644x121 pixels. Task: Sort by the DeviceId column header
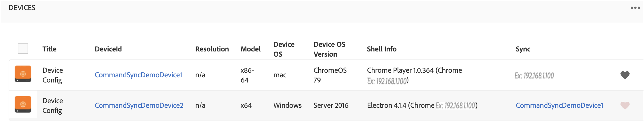click(x=108, y=49)
